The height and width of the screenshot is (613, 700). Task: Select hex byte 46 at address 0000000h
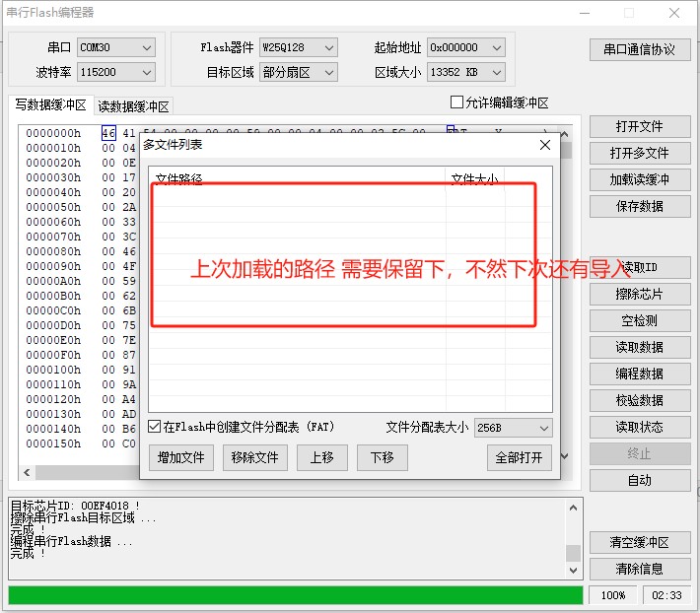108,133
